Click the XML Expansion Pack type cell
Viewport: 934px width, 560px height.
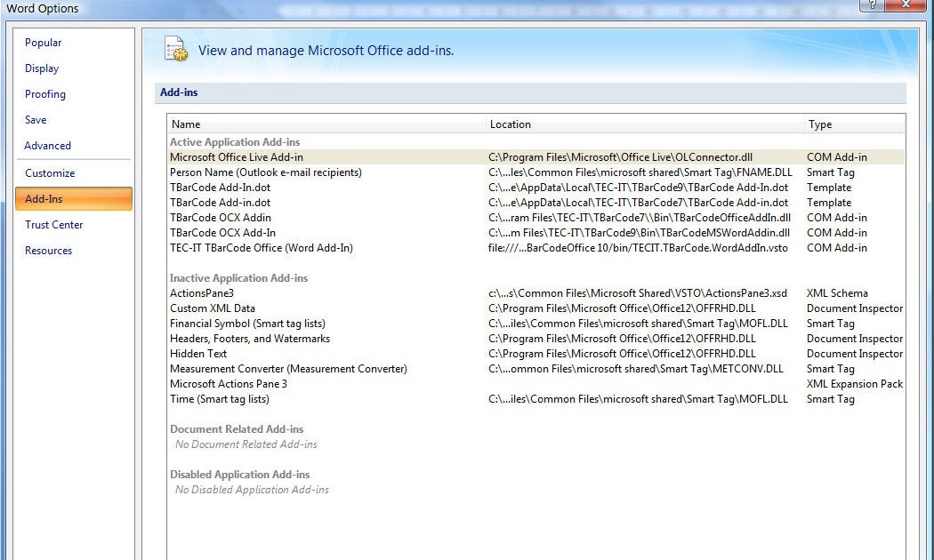click(855, 384)
